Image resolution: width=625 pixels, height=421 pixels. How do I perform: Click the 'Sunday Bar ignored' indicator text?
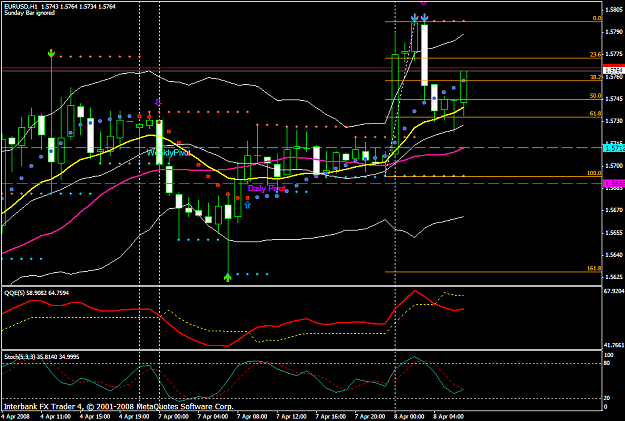[29, 13]
